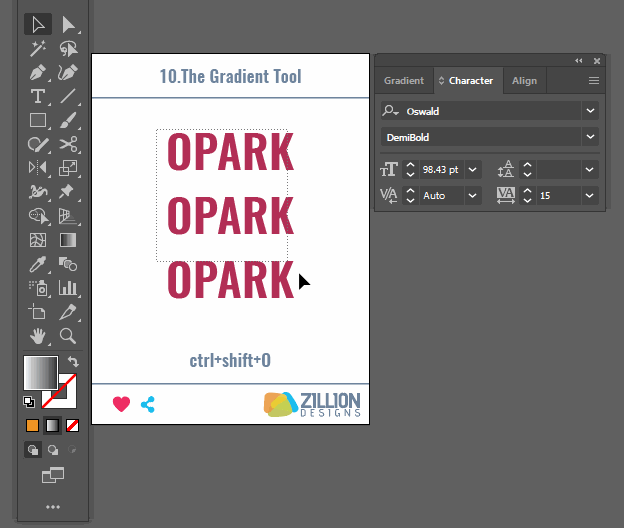624x528 pixels.
Task: Choose the Hand tool
Action: [38, 336]
